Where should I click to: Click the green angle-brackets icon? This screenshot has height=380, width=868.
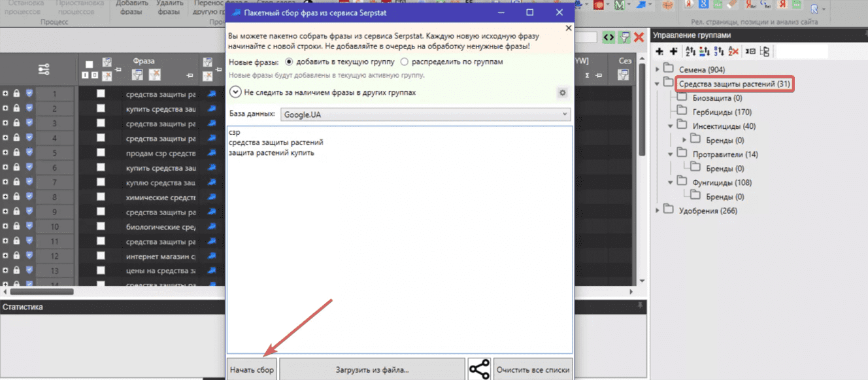coord(609,37)
